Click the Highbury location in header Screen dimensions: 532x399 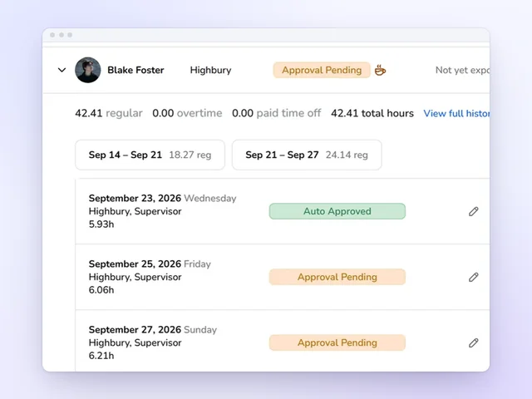210,70
